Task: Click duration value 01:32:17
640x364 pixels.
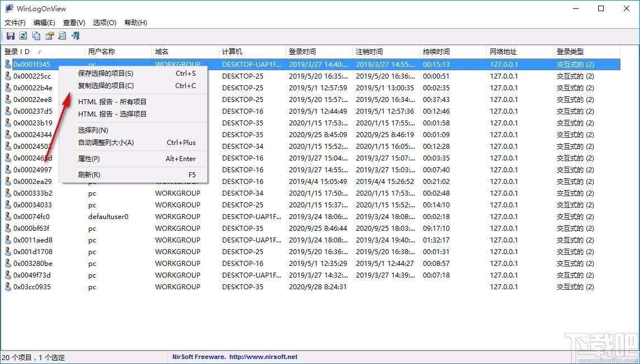Action: click(436, 240)
